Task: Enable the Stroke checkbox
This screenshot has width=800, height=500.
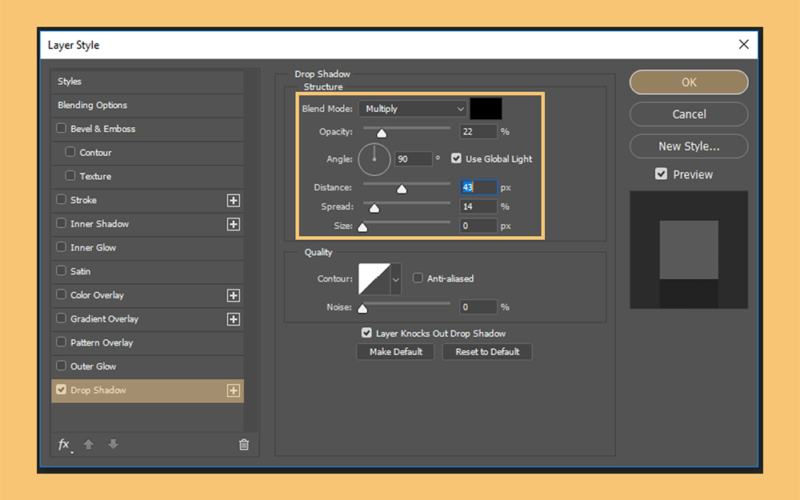Action: [x=61, y=199]
